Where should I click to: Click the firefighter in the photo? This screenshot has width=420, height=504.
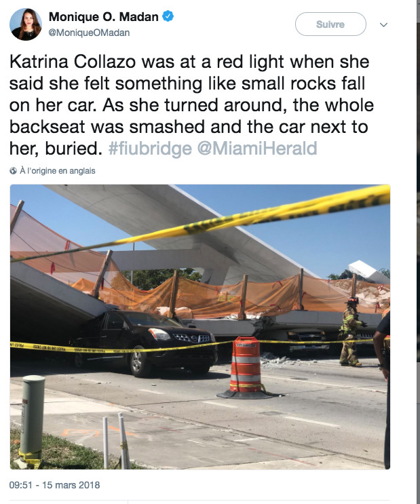point(351,332)
